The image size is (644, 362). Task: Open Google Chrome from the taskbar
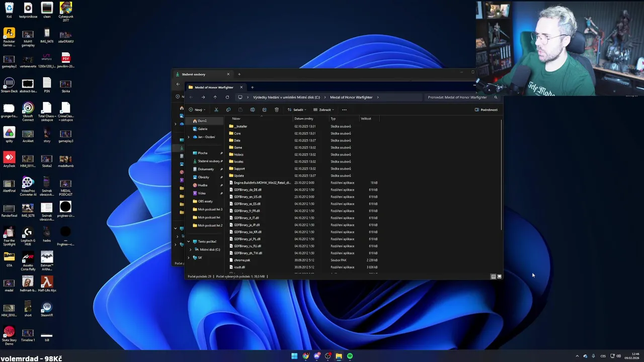305,356
